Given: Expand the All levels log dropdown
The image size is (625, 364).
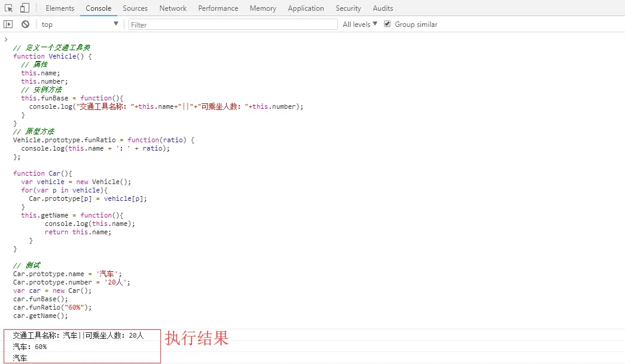Looking at the screenshot, I should click(x=359, y=25).
